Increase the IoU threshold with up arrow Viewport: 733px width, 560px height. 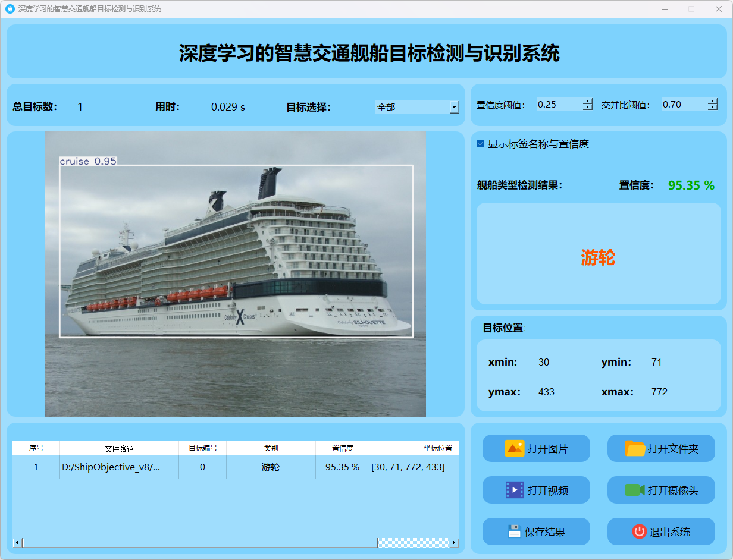(x=713, y=101)
